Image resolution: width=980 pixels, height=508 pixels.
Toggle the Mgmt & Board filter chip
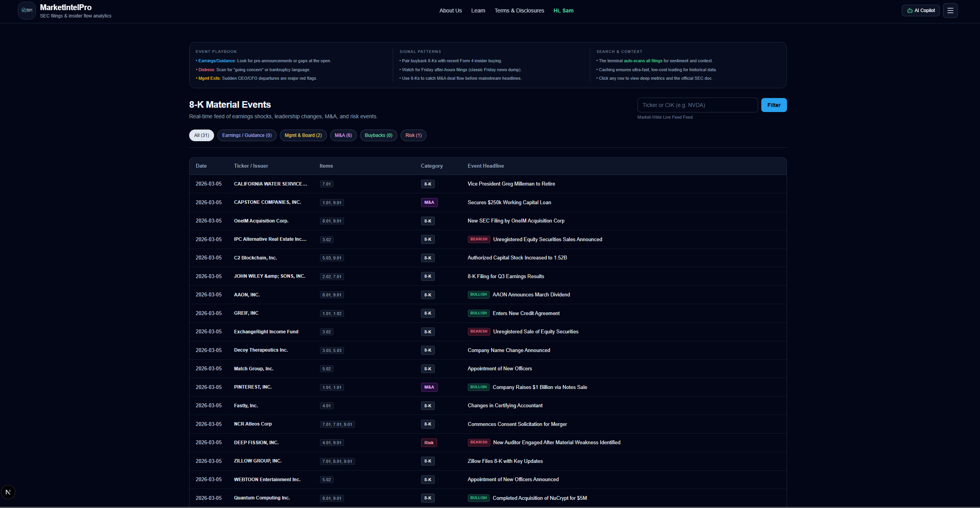pyautogui.click(x=303, y=135)
